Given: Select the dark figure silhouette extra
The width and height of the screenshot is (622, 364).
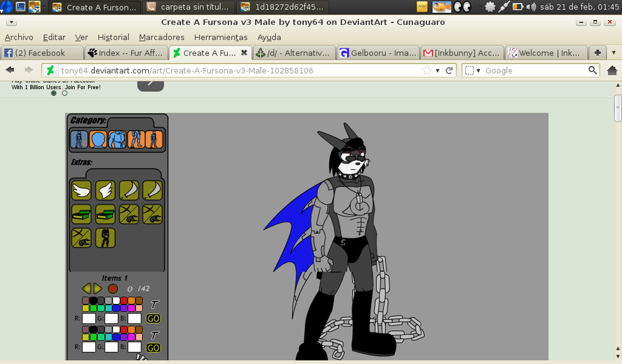Looking at the screenshot, I should (x=105, y=238).
